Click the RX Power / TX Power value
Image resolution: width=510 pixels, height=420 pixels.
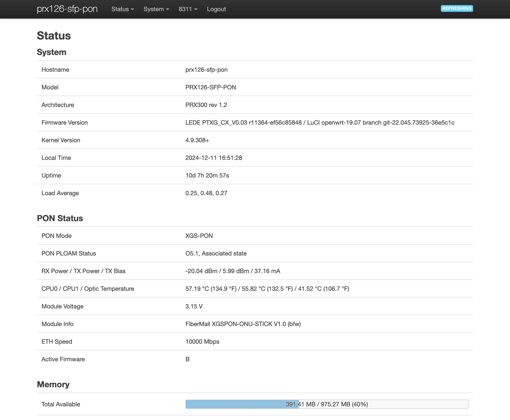point(232,271)
